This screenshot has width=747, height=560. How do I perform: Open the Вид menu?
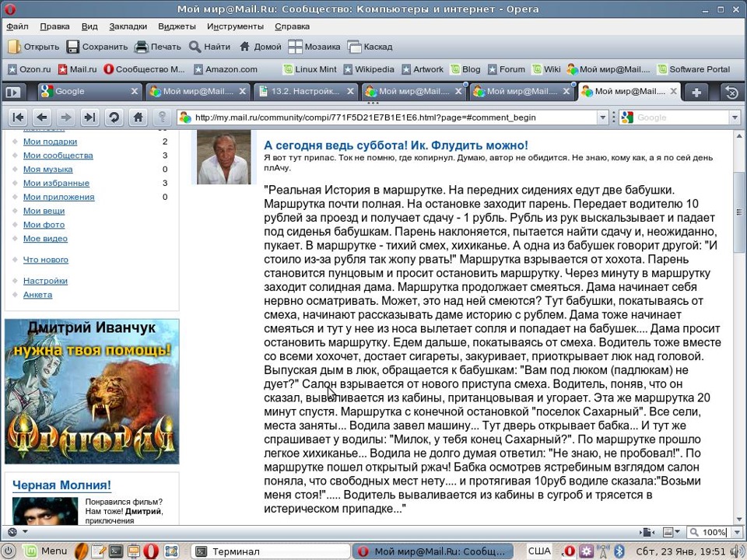pos(89,26)
